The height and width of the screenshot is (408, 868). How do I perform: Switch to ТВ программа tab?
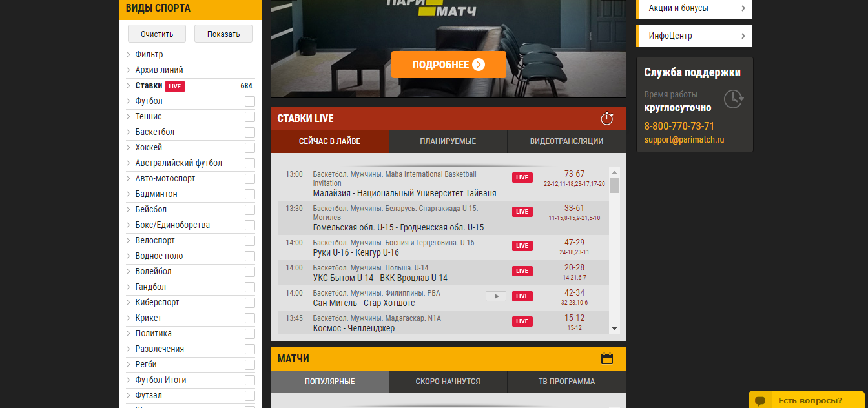tap(567, 382)
